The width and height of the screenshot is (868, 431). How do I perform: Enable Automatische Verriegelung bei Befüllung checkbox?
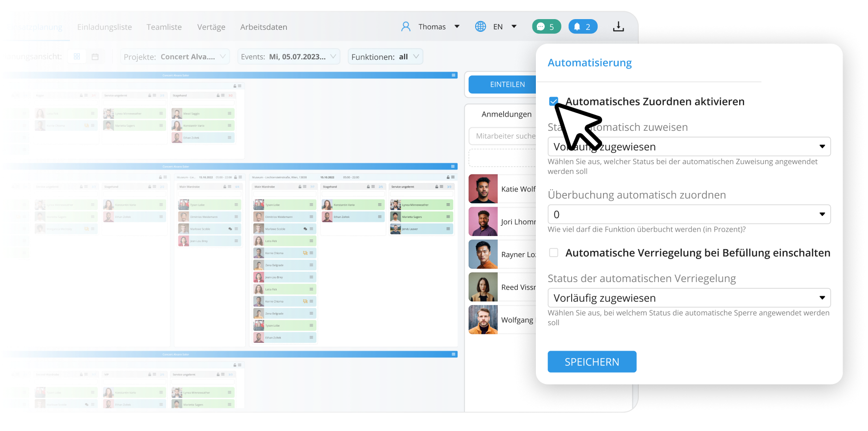pos(554,253)
